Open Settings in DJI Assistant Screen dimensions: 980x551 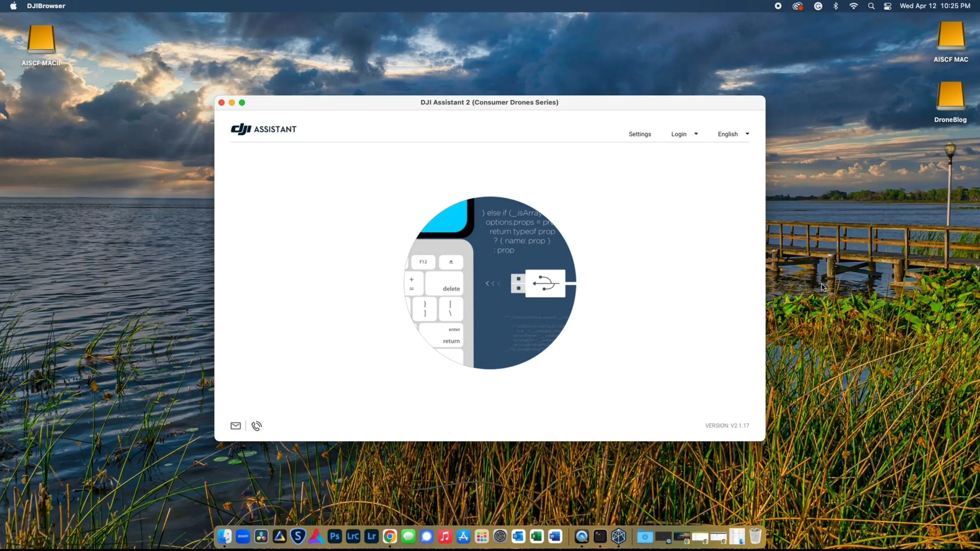point(640,134)
